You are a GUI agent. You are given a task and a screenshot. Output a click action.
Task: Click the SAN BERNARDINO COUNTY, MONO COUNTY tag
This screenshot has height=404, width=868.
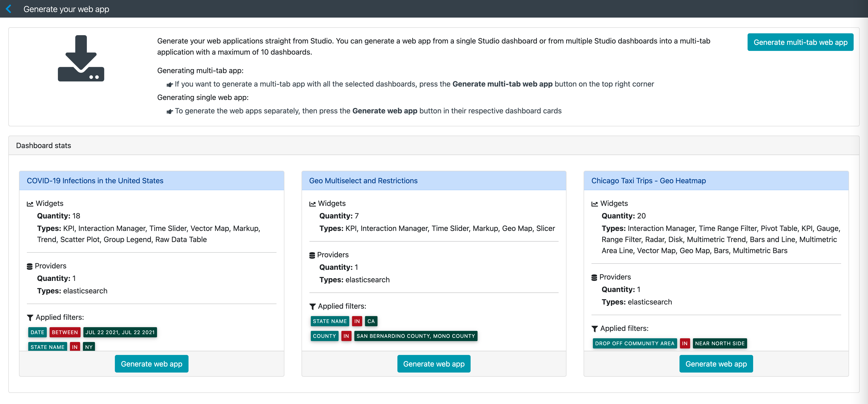[x=415, y=336]
